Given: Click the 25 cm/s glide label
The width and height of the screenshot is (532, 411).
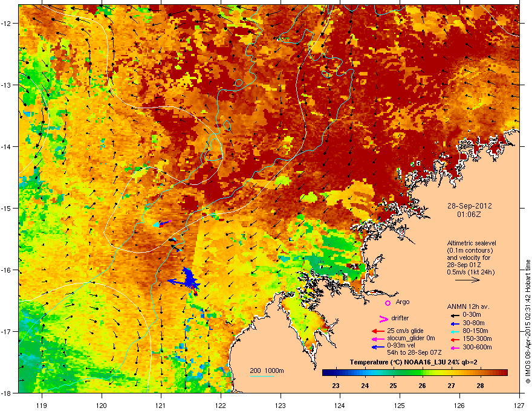Looking at the screenshot, I should pos(405,331).
